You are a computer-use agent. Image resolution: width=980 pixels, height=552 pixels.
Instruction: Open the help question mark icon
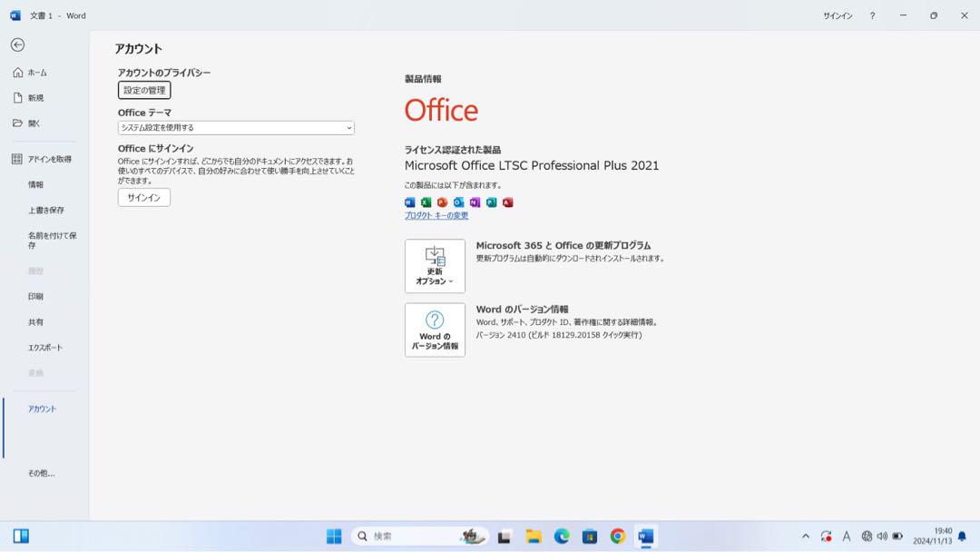[x=873, y=15]
